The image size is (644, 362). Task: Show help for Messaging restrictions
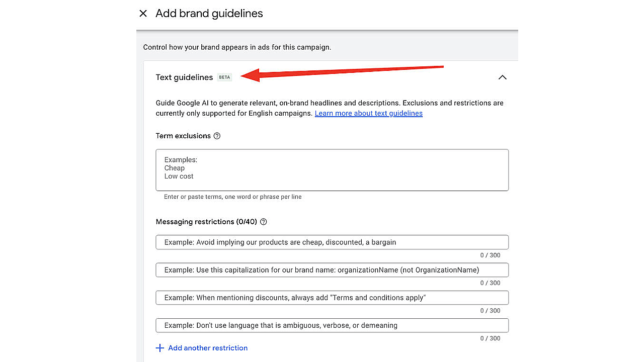[x=263, y=222]
